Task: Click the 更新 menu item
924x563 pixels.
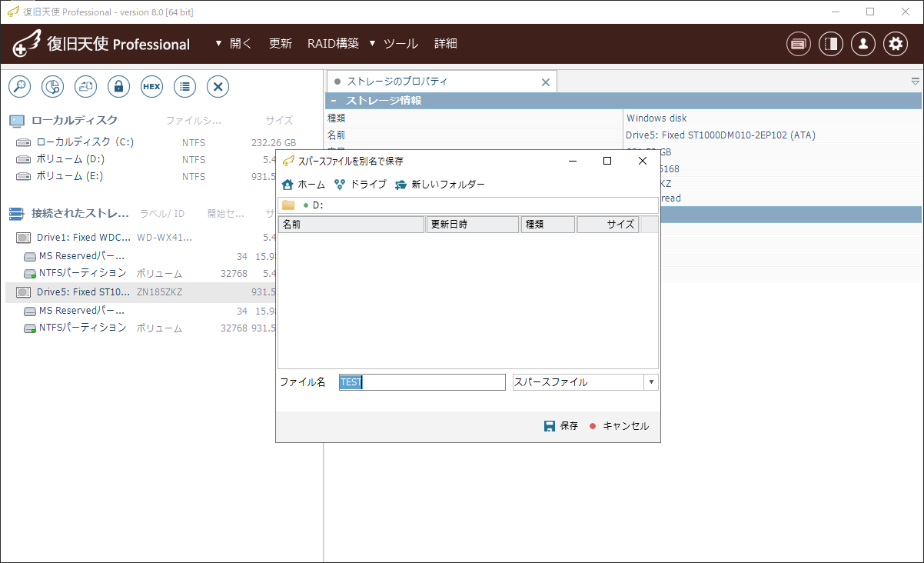Action: pyautogui.click(x=281, y=44)
